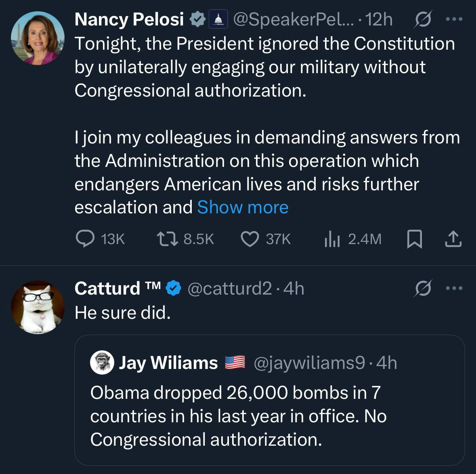Screen dimensions: 476x474
Task: Open the @catturd2 handle
Action: [229, 289]
